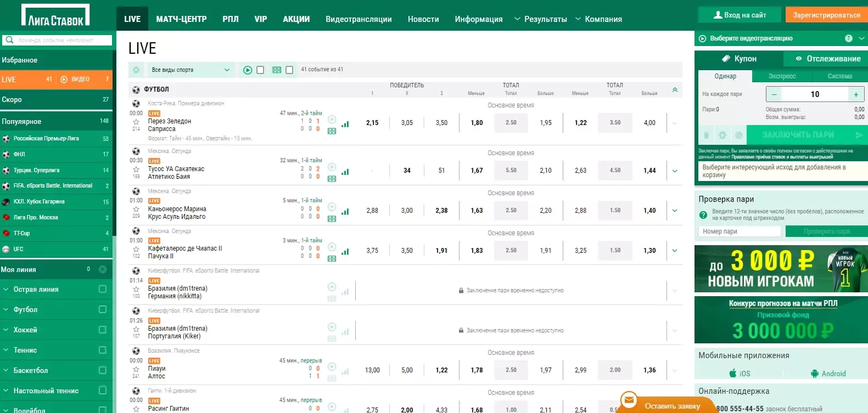This screenshot has width=868, height=413.
Task: Switch to the Экспресс coupon tab
Action: [x=782, y=76]
